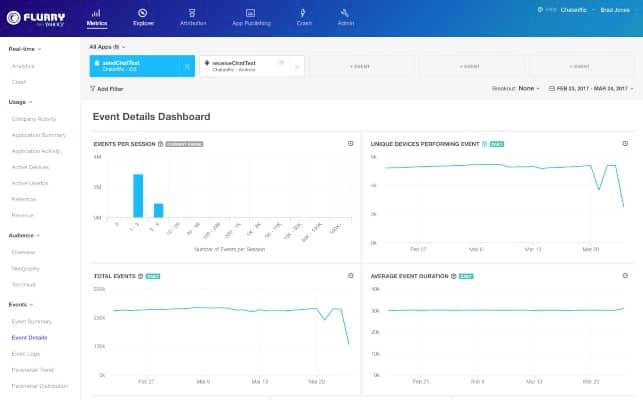The height and width of the screenshot is (400, 643).
Task: Open Event Summary in sidebar
Action: [32, 322]
